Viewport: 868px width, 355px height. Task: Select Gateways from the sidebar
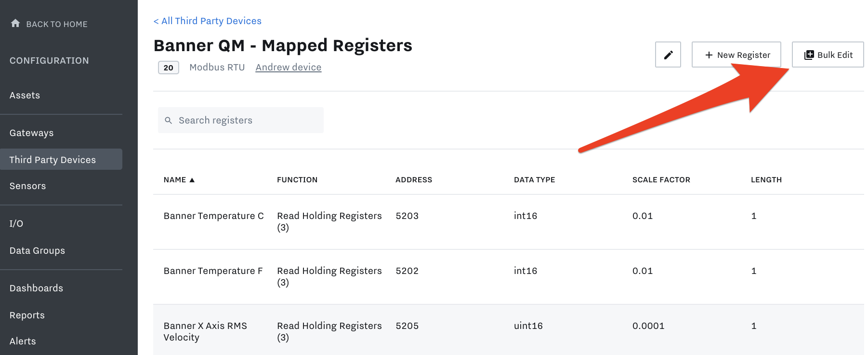31,133
